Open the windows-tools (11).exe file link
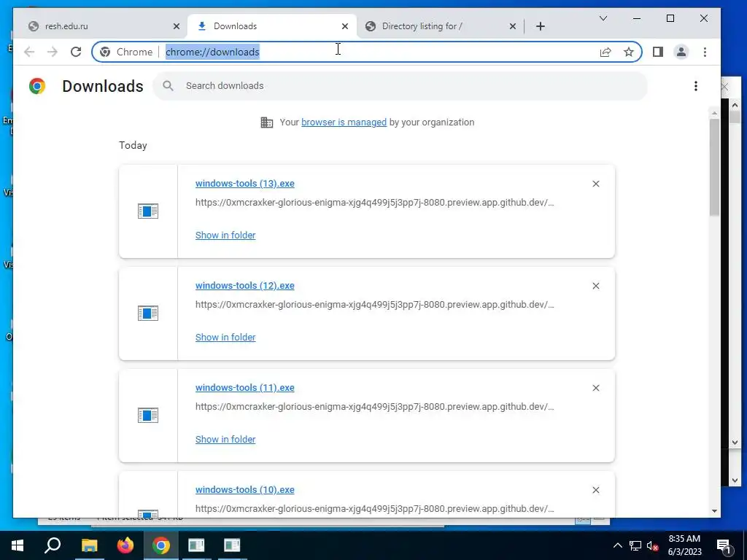Viewport: 747px width, 560px height. point(245,388)
